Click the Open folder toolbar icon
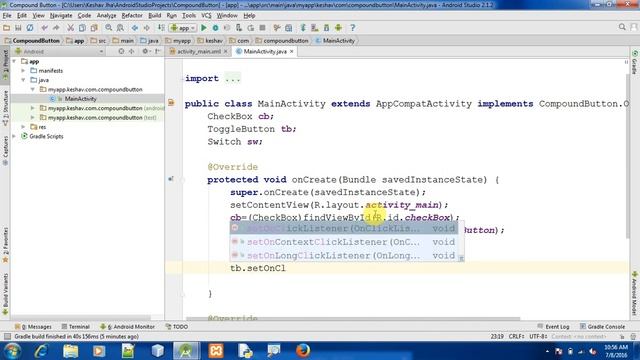 point(7,28)
